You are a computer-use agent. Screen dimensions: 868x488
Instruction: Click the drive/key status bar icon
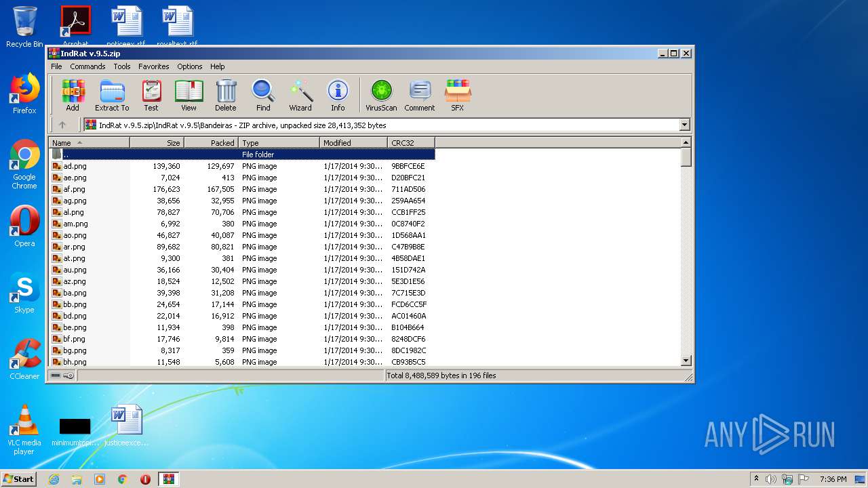point(62,375)
